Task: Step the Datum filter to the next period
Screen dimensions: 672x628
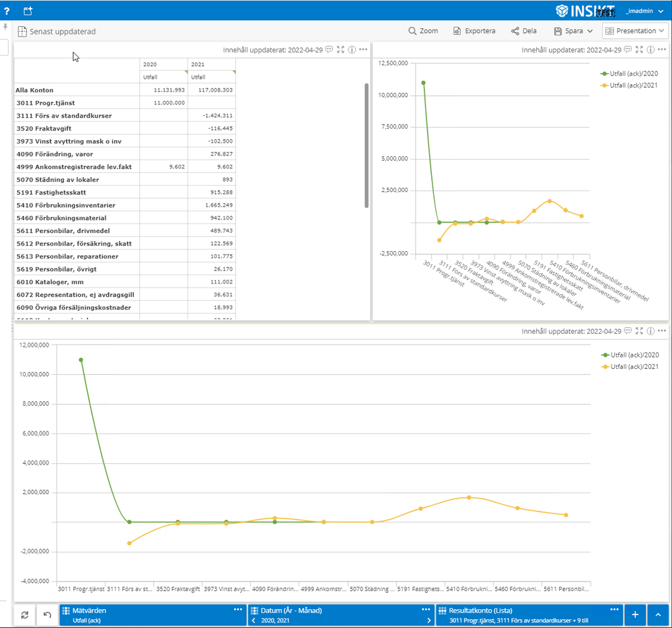Action: click(x=428, y=621)
